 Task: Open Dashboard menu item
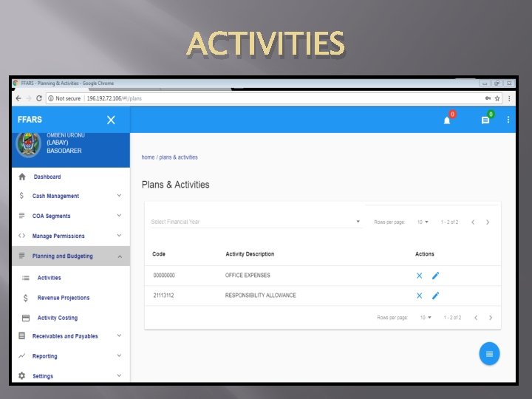coord(47,177)
